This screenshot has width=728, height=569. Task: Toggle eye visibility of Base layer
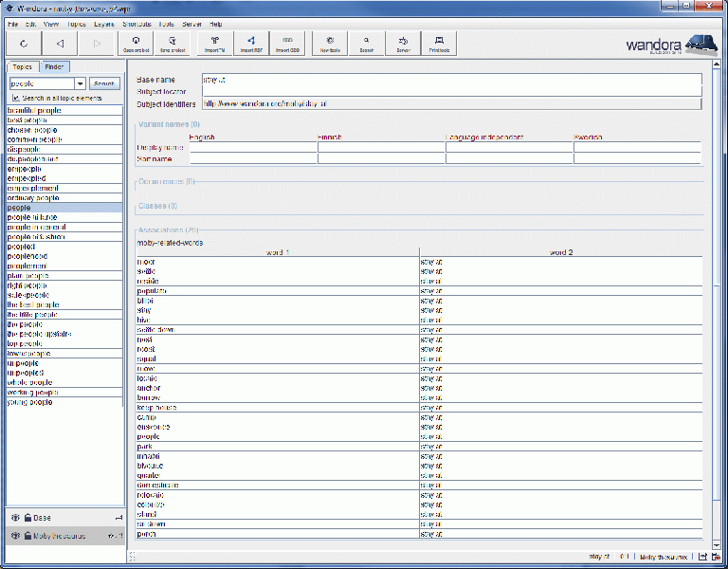tap(15, 518)
